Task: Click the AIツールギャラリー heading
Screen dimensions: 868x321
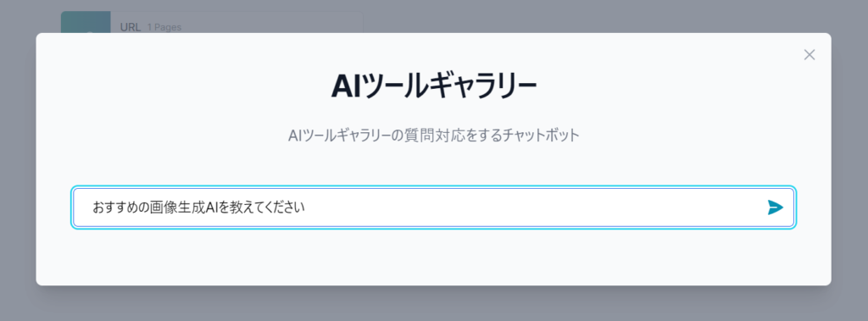Action: [x=433, y=87]
